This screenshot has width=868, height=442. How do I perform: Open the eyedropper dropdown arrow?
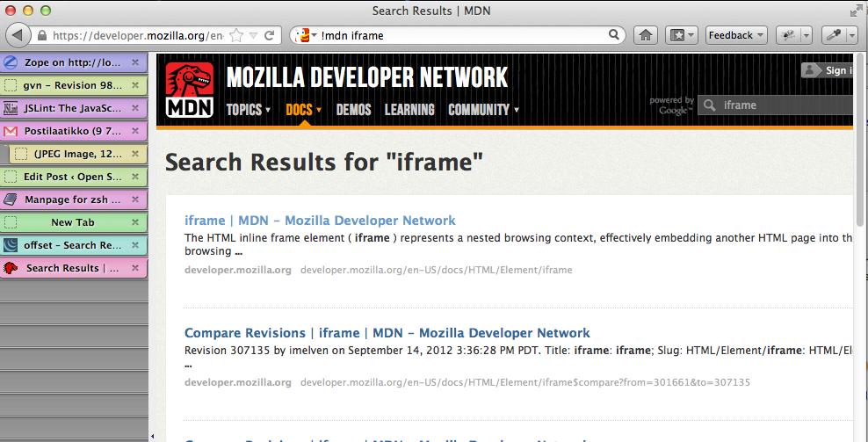tap(852, 35)
